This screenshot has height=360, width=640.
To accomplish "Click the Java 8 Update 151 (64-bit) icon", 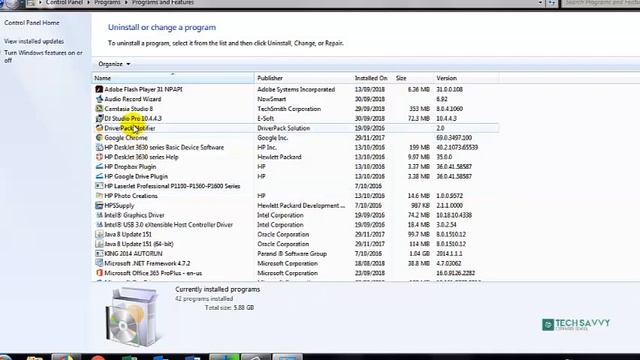I will [99, 244].
